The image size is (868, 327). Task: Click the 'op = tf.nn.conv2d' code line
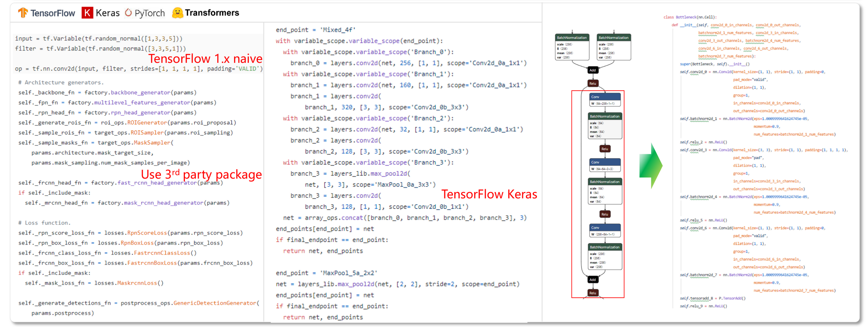click(139, 69)
